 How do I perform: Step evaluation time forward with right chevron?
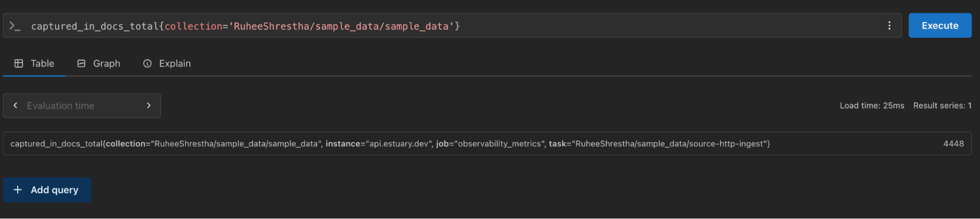[149, 105]
